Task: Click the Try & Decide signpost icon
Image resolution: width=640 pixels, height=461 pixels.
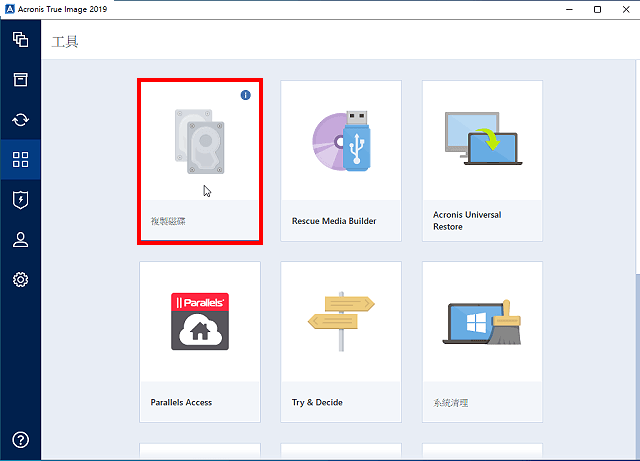Action: (341, 321)
